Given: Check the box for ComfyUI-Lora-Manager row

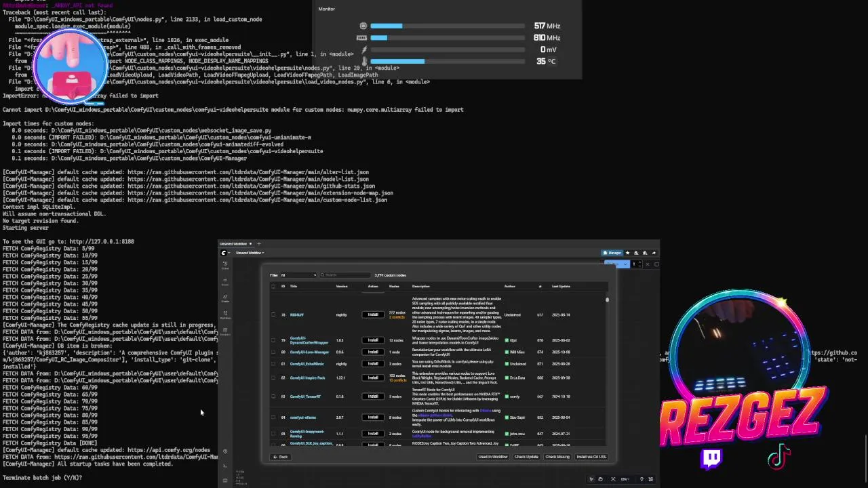Looking at the screenshot, I should pos(273,352).
